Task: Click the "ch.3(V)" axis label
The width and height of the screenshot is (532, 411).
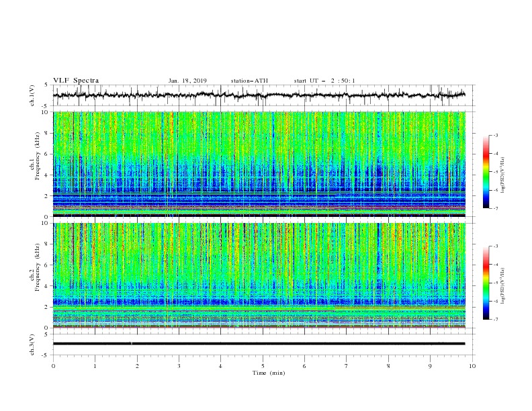Action: tap(32, 345)
